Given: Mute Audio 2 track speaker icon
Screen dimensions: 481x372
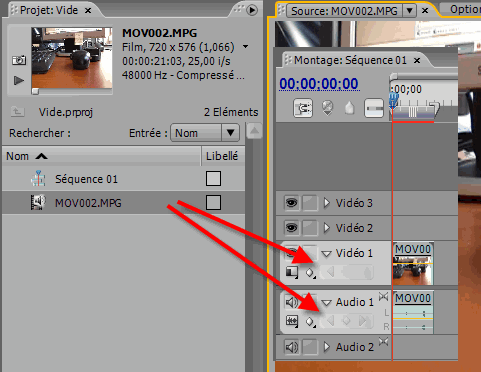Looking at the screenshot, I should 292,347.
